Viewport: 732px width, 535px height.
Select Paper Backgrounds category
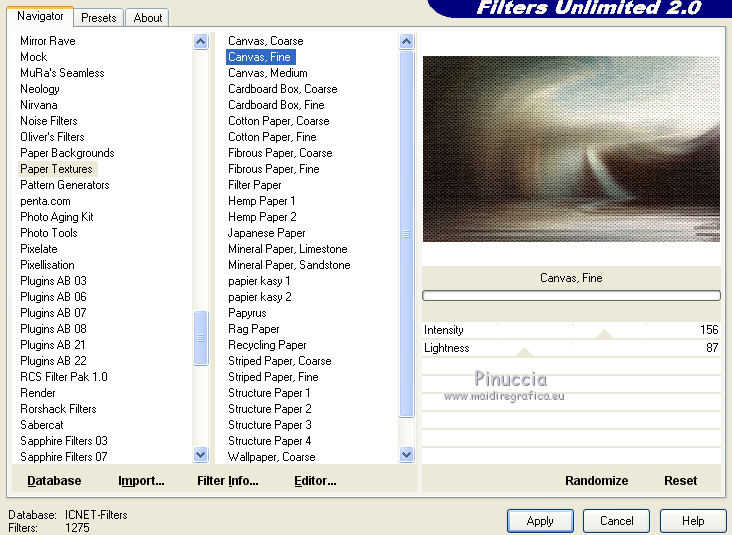click(67, 153)
